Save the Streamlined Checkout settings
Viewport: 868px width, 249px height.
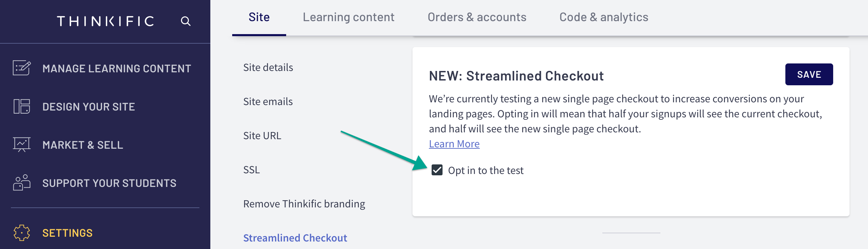[x=809, y=74]
